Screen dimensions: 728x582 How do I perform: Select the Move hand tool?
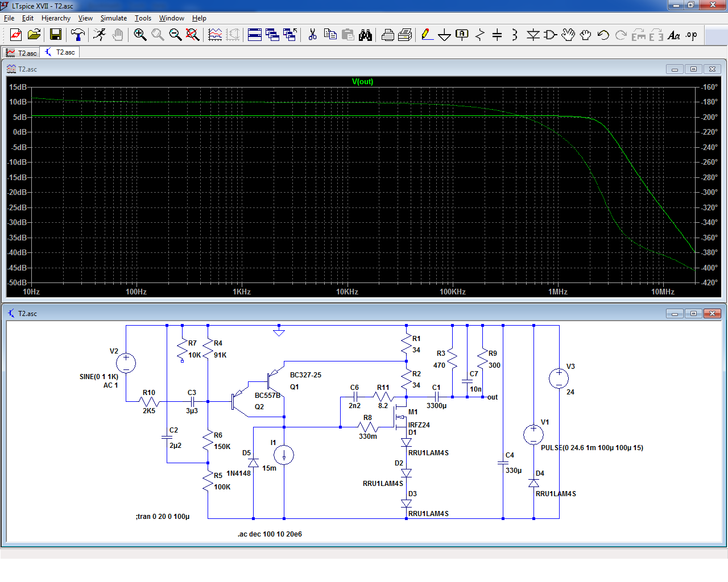pos(568,35)
